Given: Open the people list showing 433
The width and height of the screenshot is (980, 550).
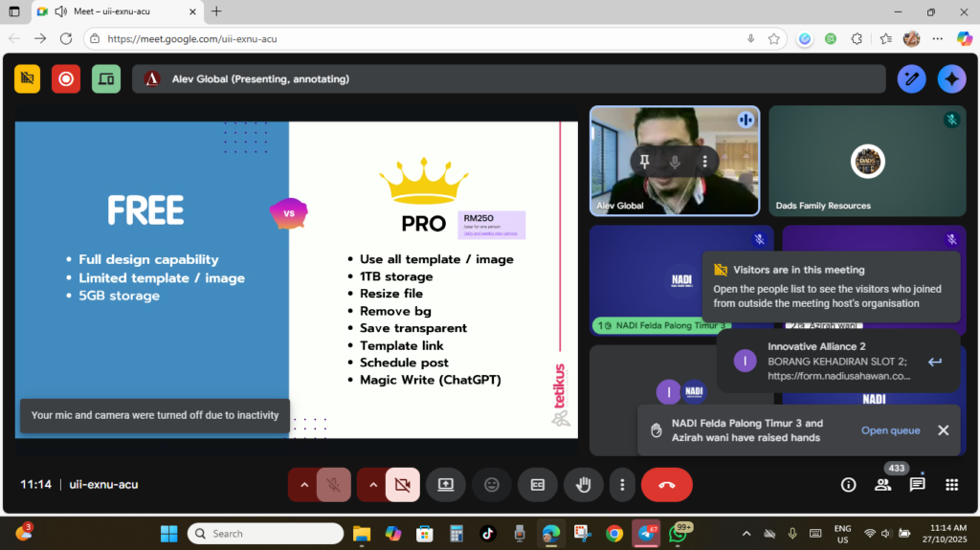Looking at the screenshot, I should [x=882, y=485].
